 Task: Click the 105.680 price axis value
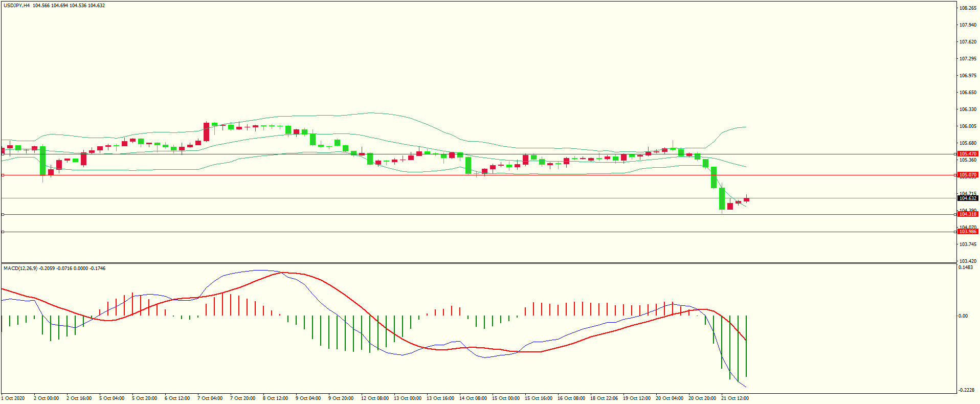pos(968,143)
